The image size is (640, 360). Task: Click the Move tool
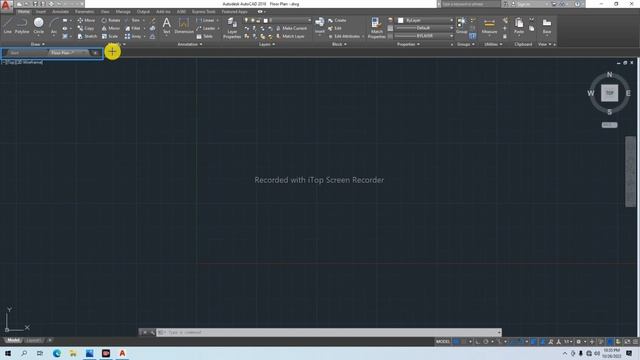click(86, 20)
